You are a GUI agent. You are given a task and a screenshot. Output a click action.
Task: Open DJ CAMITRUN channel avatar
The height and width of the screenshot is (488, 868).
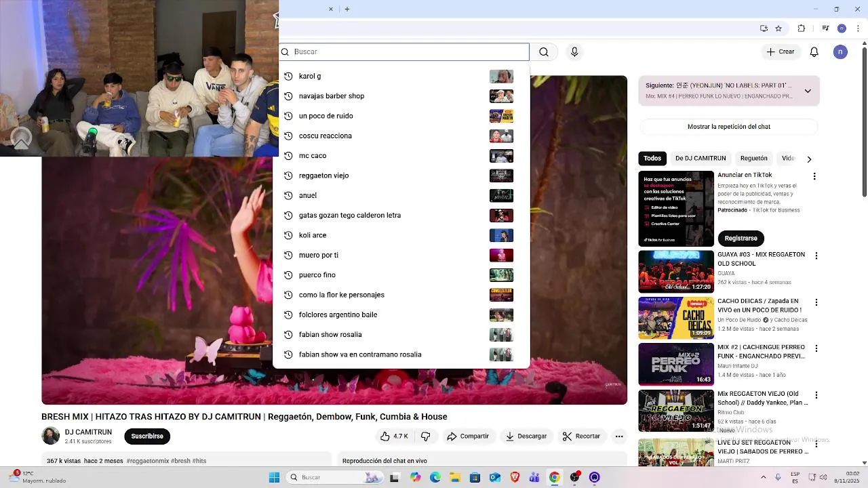[x=51, y=436]
